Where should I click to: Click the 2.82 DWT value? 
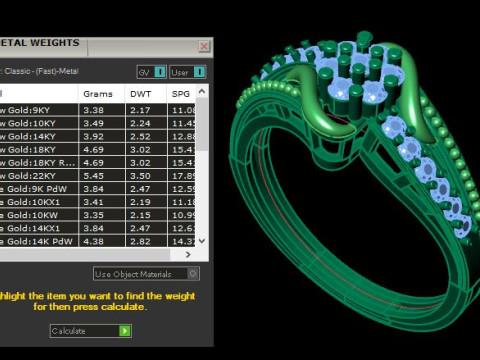point(140,241)
